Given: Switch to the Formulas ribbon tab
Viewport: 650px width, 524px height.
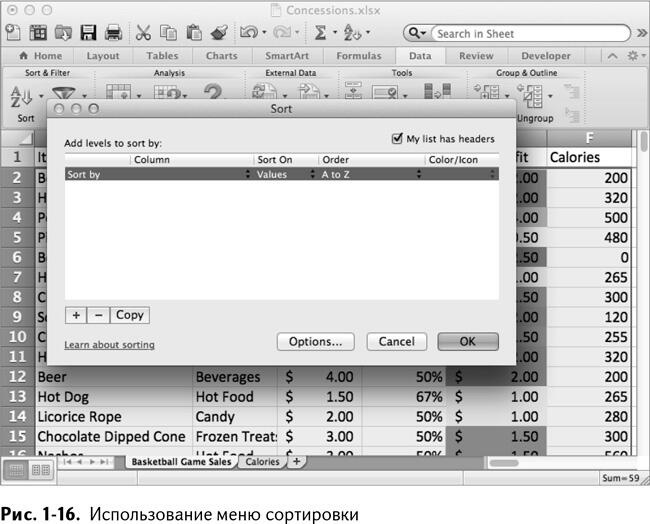Looking at the screenshot, I should [358, 56].
